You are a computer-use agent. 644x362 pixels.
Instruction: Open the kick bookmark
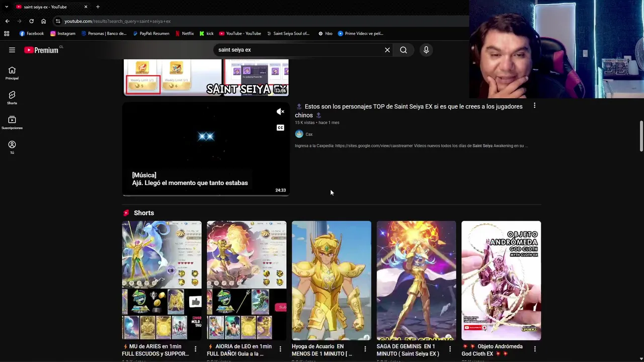[207, 34]
